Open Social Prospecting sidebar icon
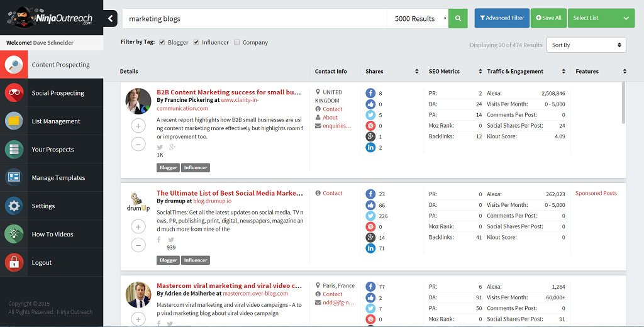 14,93
